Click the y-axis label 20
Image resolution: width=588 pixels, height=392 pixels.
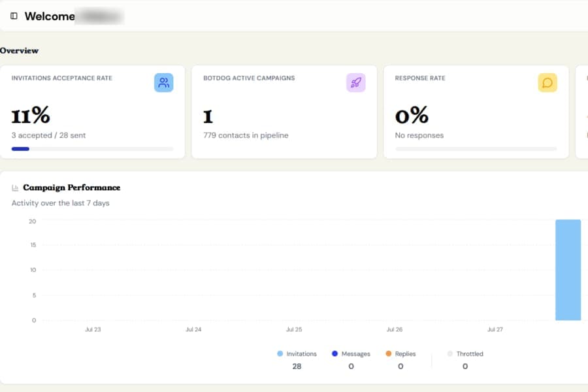32,221
